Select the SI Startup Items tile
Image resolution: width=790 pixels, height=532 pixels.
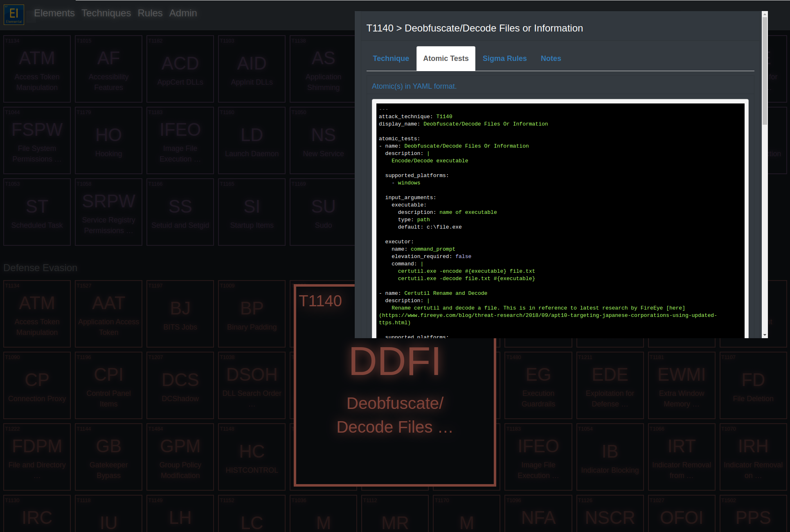(252, 212)
